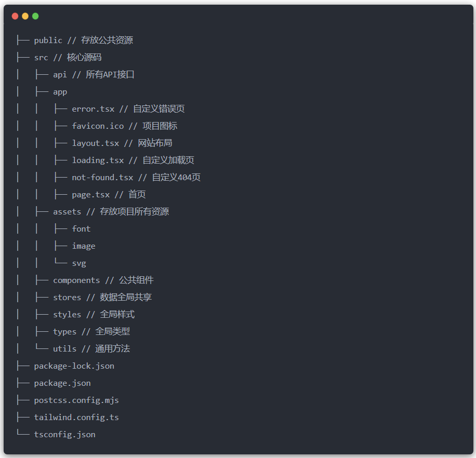Click the favicon.ico file name
Image resolution: width=476 pixels, height=458 pixels.
(x=98, y=126)
